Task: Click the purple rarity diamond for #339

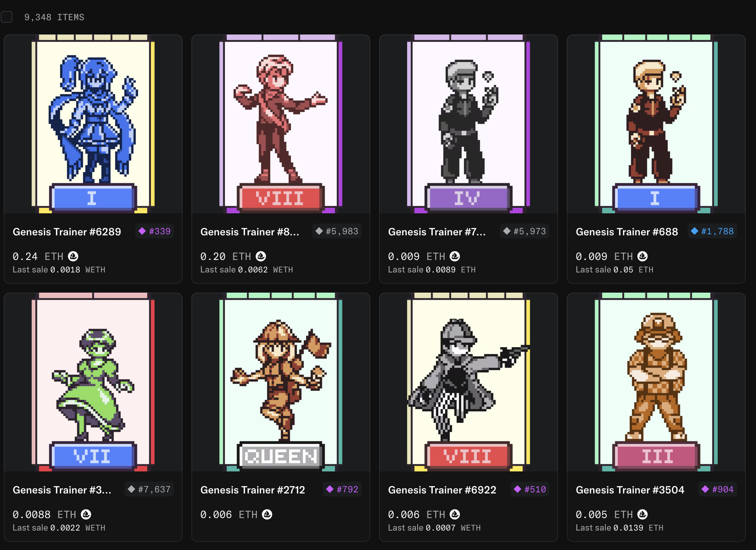Action: pyautogui.click(x=142, y=231)
